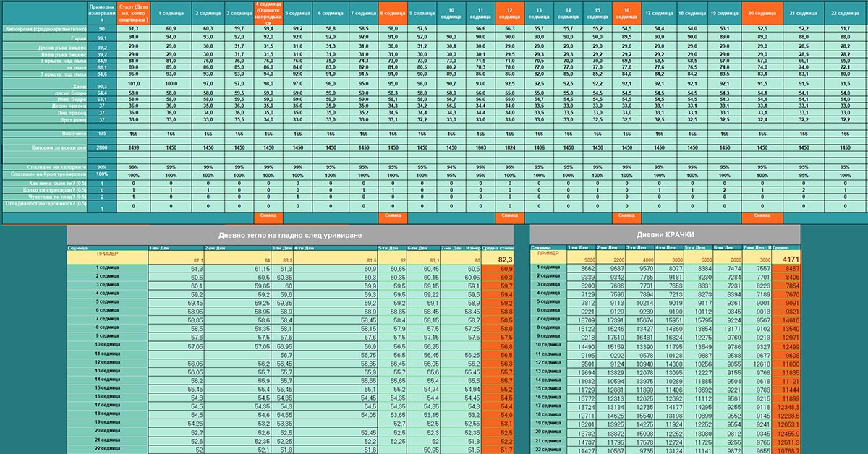Viewport: 868px width, 454px height.
Task: Select the sample calories value '2800'
Action: pos(102,147)
